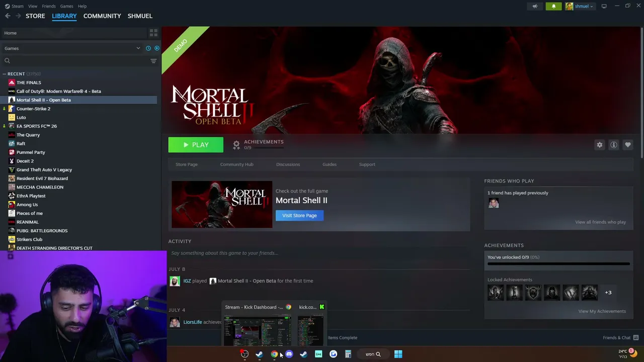Click the taskbar search box
Screen dimensions: 644x362
(x=373, y=354)
